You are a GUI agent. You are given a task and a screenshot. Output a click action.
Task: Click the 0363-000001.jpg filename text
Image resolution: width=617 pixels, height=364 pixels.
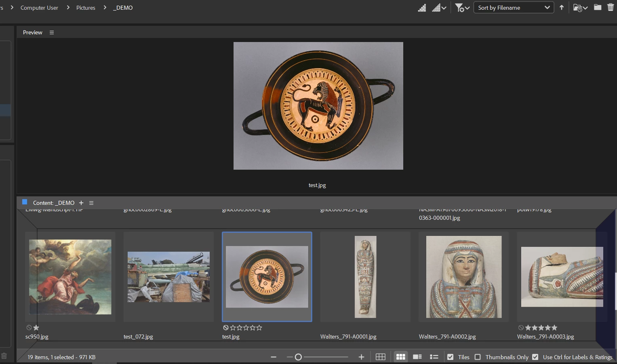point(440,218)
